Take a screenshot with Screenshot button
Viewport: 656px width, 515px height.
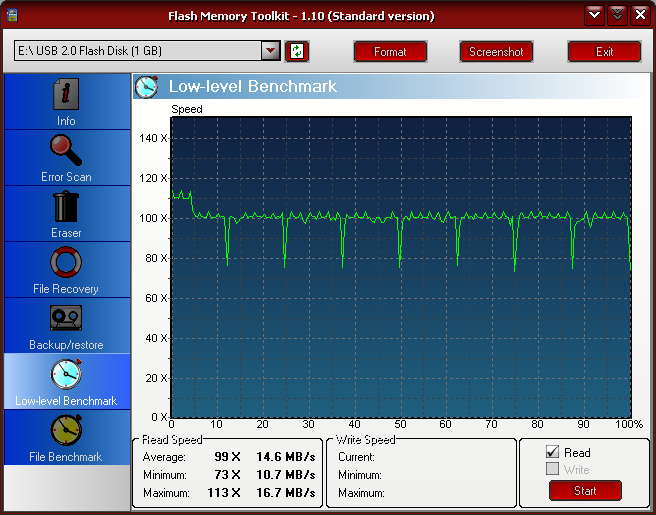pos(496,51)
